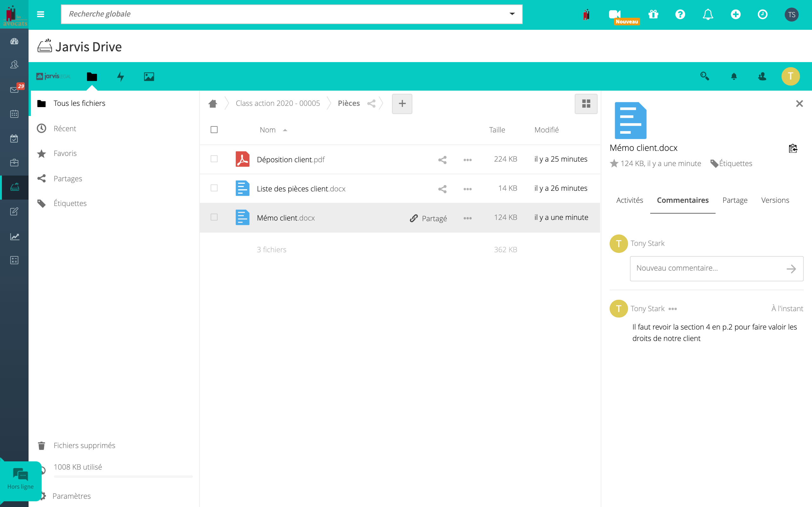The image size is (812, 507).
Task: Click the Nouveau commentaire input field
Action: pos(707,268)
